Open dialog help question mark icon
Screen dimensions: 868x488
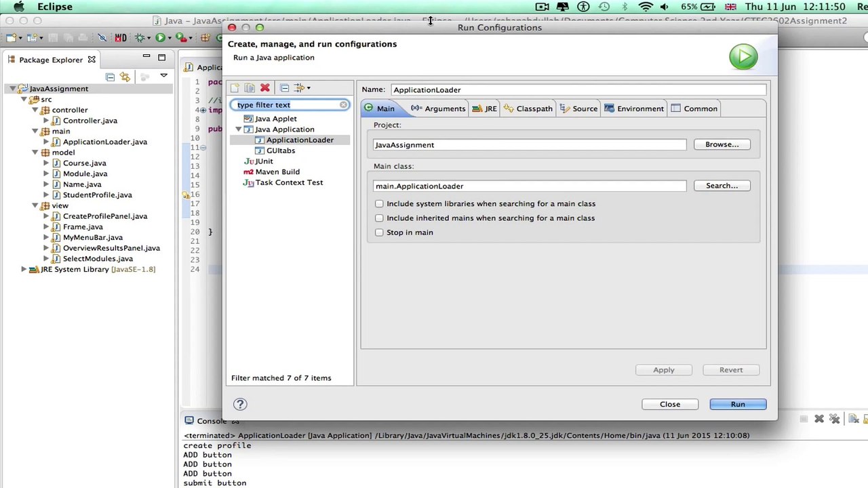[240, 404]
